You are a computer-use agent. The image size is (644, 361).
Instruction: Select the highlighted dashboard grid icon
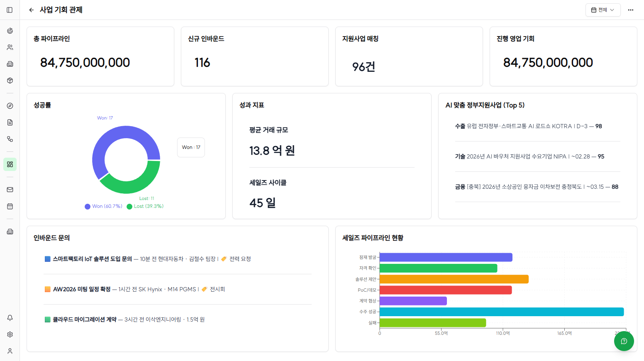10,164
